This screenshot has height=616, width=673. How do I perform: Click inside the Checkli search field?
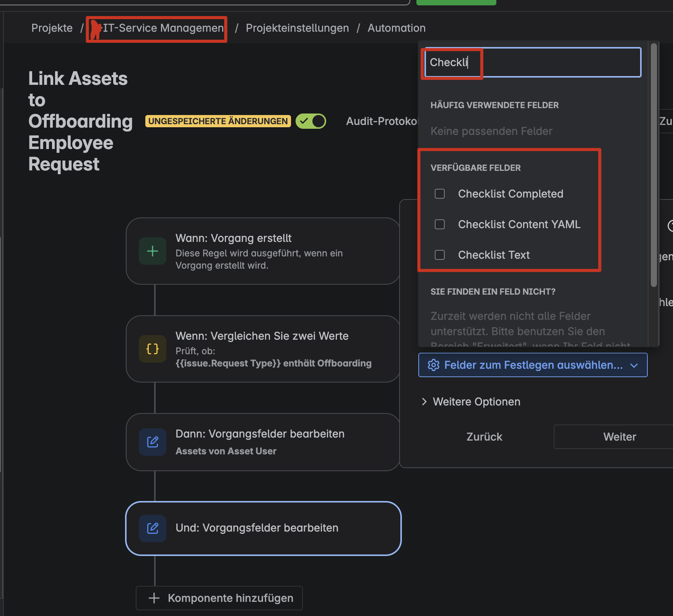531,62
